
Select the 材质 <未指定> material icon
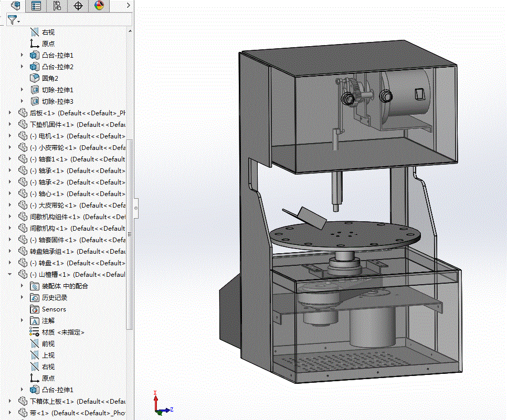pos(35,332)
